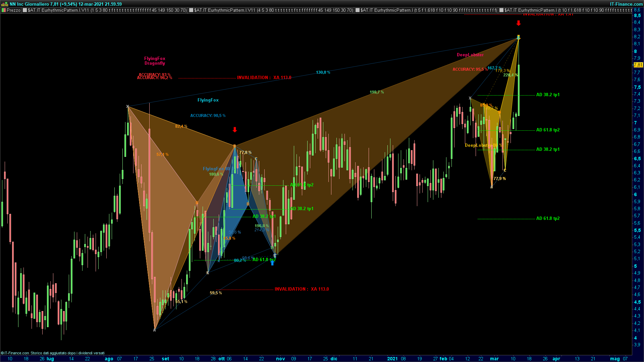Click the Prezzo red-green color icon
Image resolution: width=644 pixels, height=362 pixels.
pos(4,10)
